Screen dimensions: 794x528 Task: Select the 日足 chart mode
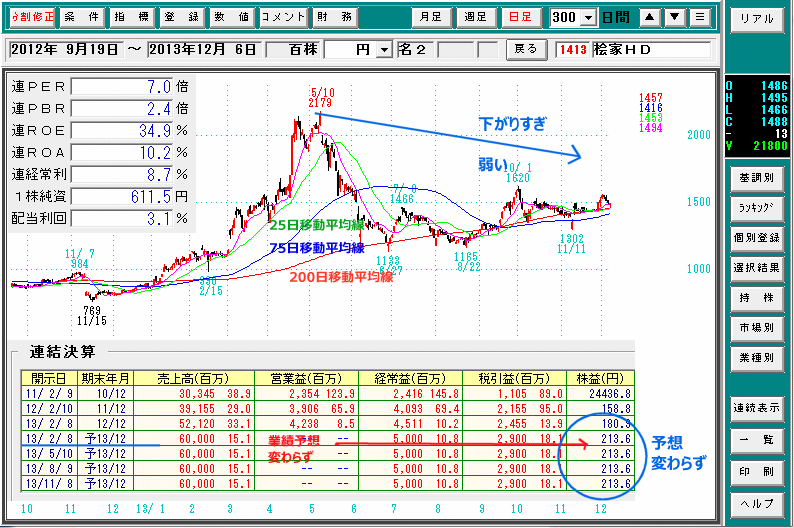click(x=521, y=17)
